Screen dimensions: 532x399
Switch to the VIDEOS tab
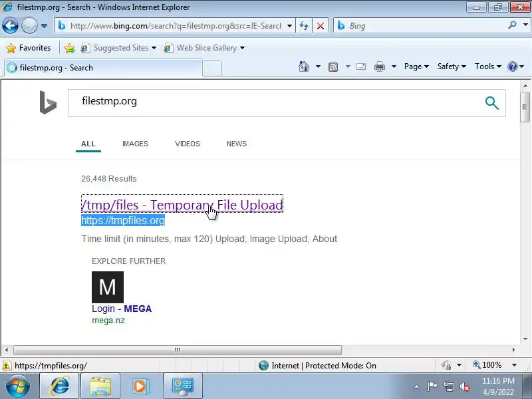coord(188,144)
